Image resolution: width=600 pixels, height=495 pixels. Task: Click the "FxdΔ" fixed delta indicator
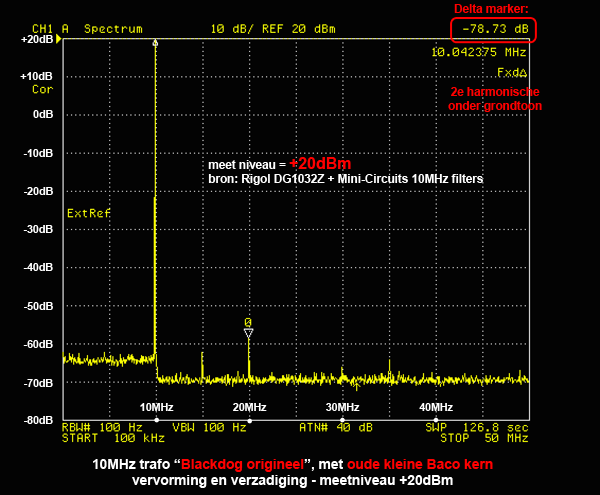coord(512,72)
